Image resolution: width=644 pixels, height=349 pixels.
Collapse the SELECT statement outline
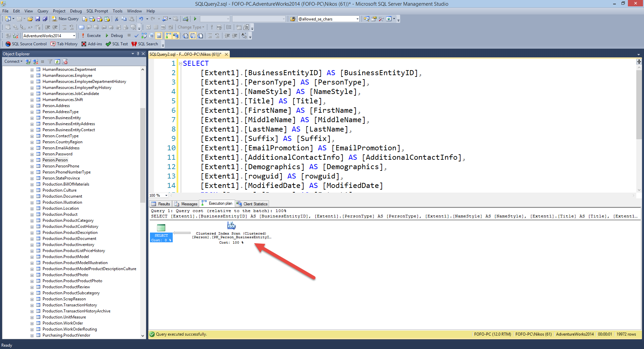pos(180,63)
